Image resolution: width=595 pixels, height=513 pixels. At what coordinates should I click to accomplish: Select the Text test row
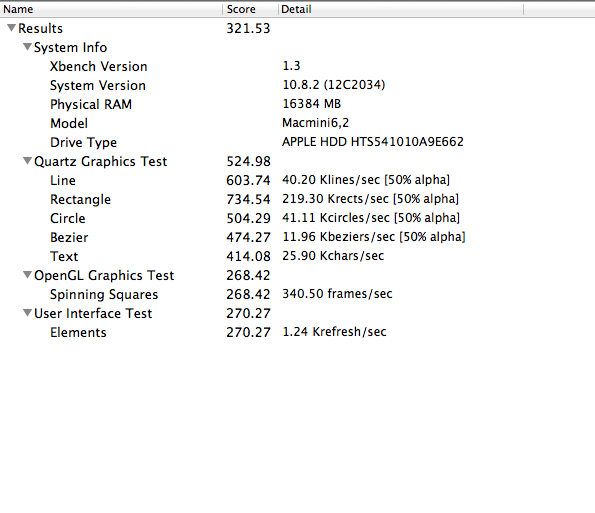pyautogui.click(x=298, y=256)
